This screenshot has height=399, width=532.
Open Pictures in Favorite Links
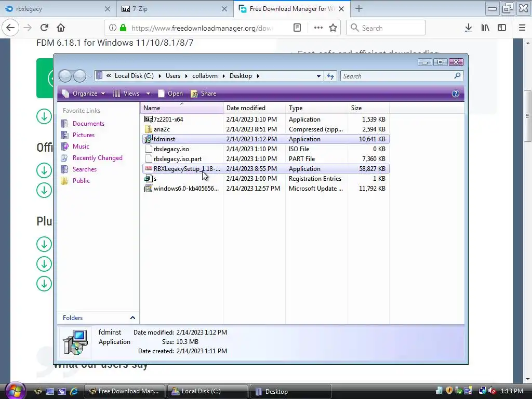click(x=84, y=135)
